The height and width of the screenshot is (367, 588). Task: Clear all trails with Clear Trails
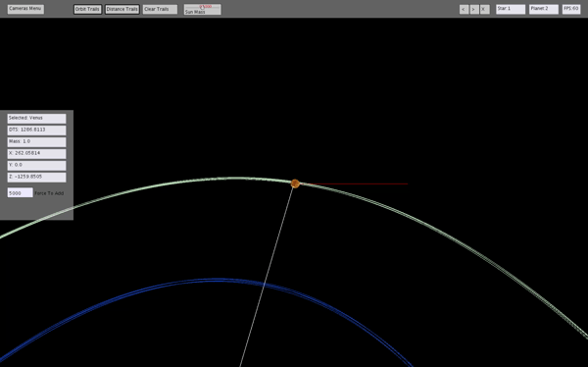[x=160, y=10]
